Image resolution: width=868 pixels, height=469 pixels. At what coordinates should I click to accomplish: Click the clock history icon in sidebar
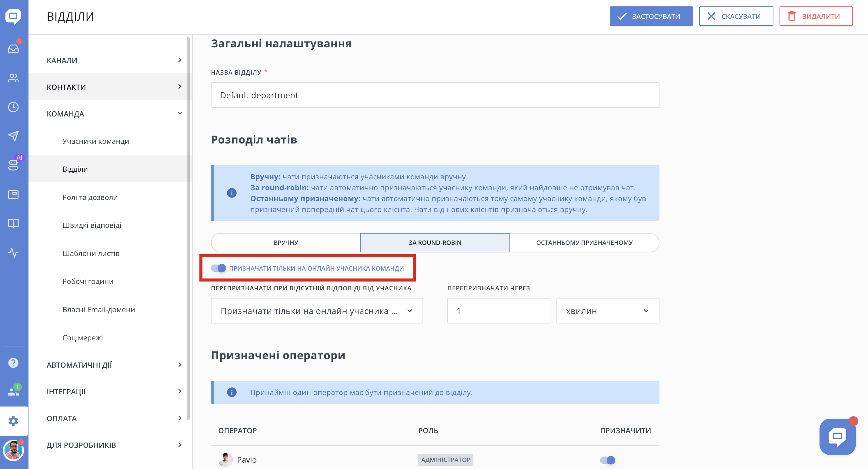point(13,107)
